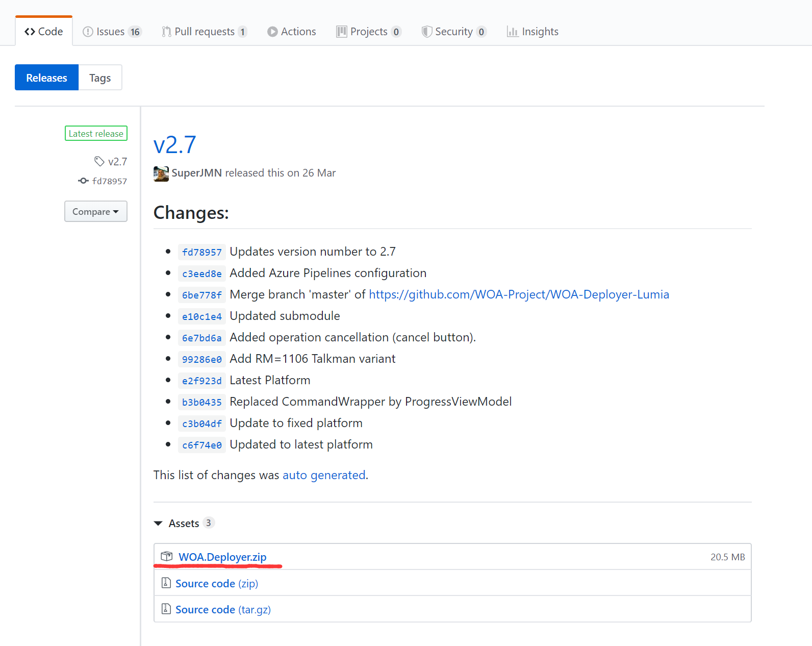Open the Compare dropdown

[x=95, y=211]
